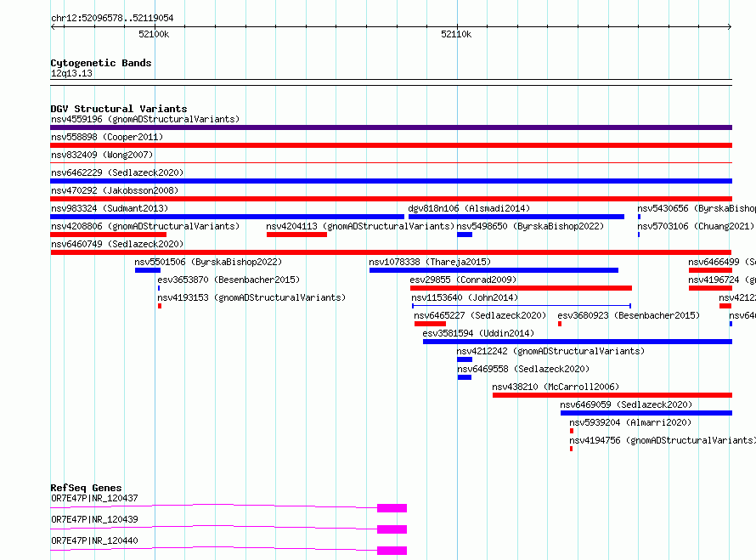Screen dimensions: 756x560
Task: Click the magenta exon block of NR_120437
Action: tap(392, 508)
